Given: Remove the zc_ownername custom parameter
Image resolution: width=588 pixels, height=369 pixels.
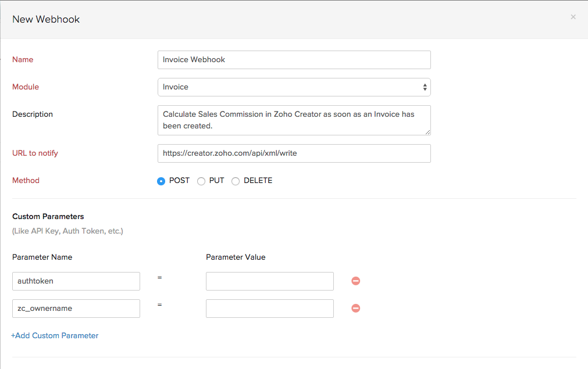Looking at the screenshot, I should coord(355,308).
